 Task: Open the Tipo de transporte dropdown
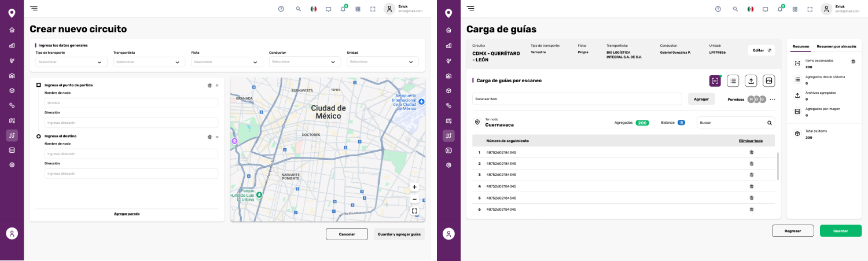click(x=71, y=62)
